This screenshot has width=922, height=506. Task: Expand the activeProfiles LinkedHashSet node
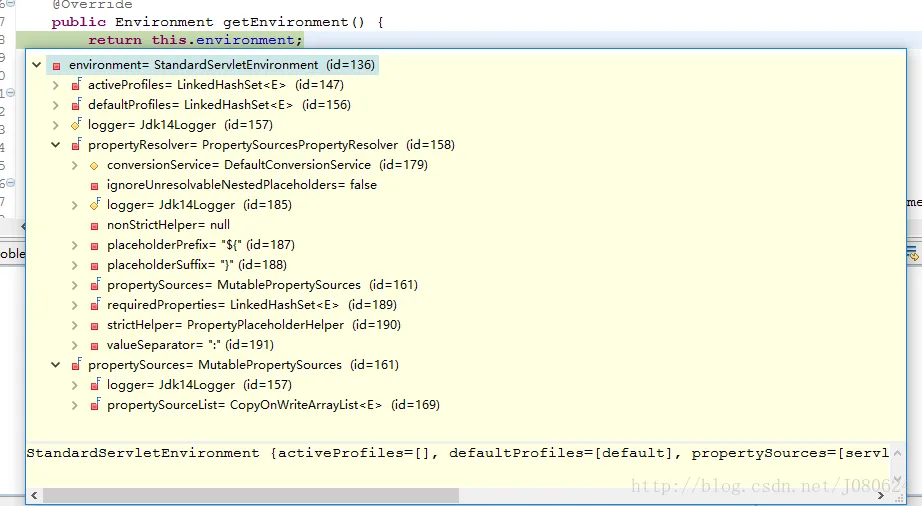[55, 85]
